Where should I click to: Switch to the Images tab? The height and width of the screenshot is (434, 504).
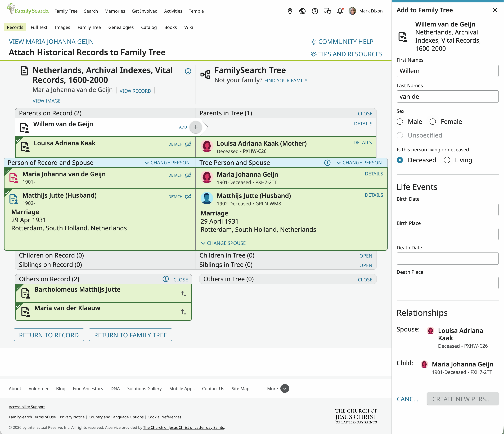[62, 27]
